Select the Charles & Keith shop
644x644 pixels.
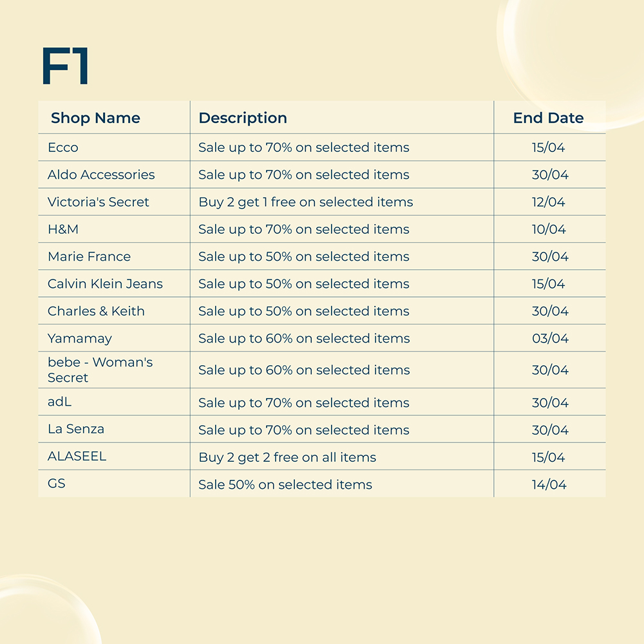pyautogui.click(x=96, y=311)
